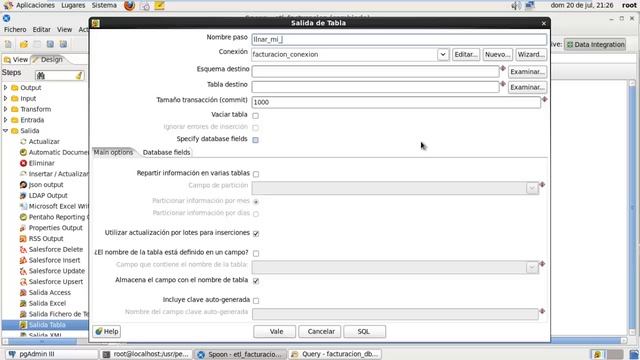Click the new file toolbar icon in Spoon
Image resolution: width=640 pixels, height=360 pixels.
click(8, 44)
